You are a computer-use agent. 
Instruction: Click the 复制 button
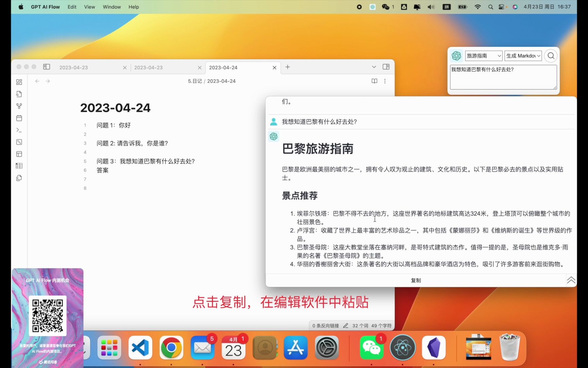point(415,280)
